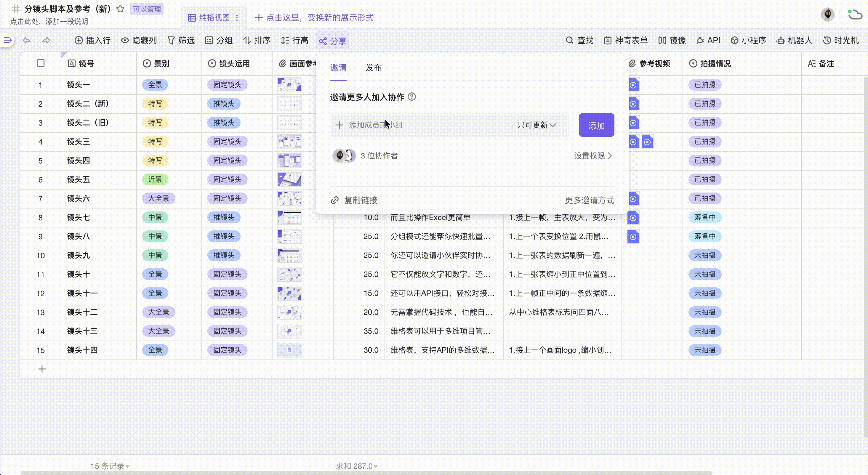Expand 设置权限 permission settings

pos(593,156)
